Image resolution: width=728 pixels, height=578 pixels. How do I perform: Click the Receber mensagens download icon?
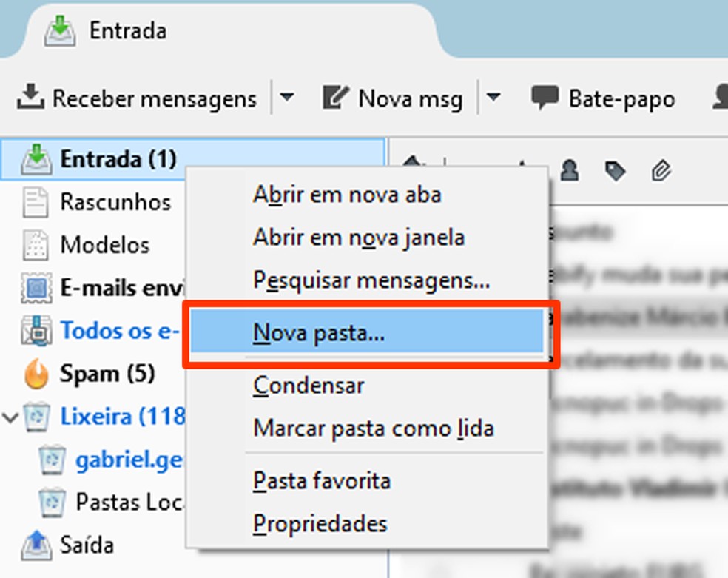point(30,97)
